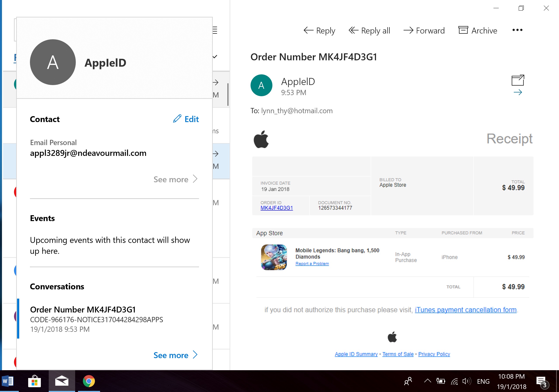Open message in new window icon
This screenshot has height=392, width=559.
point(518,80)
